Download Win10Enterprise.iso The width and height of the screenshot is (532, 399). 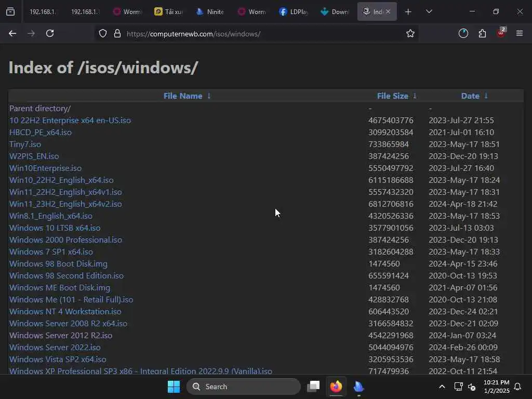coord(46,168)
